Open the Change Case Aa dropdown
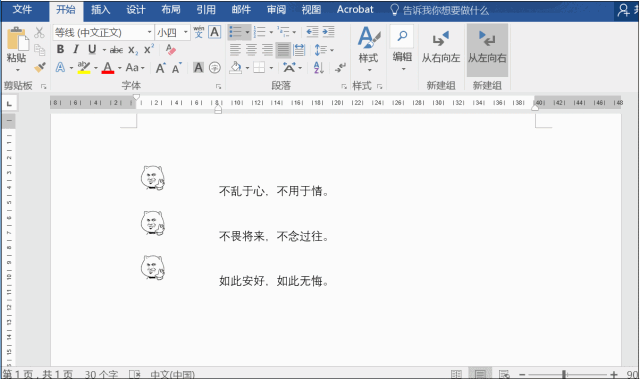The image size is (640, 379). [135, 68]
